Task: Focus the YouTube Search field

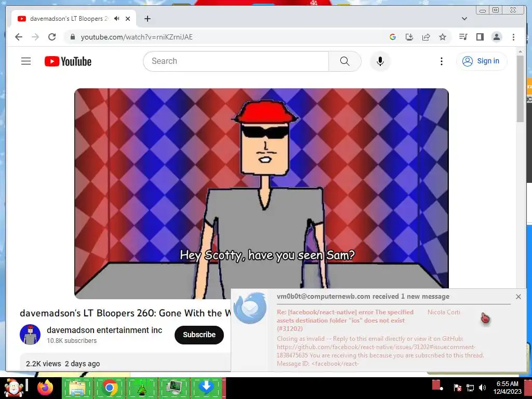Action: pos(236,61)
